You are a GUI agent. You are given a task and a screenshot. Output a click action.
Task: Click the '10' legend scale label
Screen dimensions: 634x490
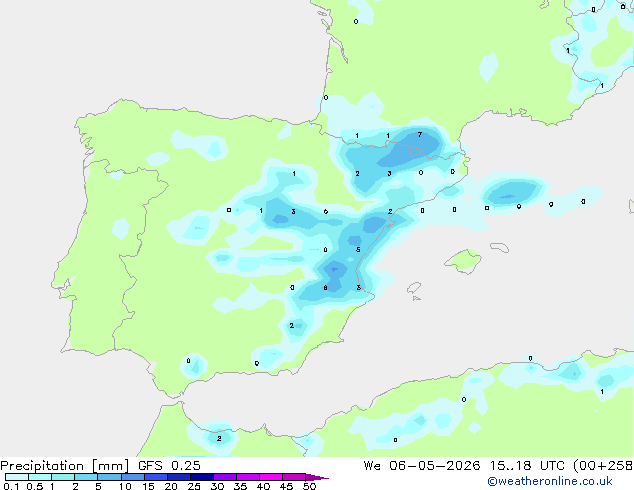point(125,486)
